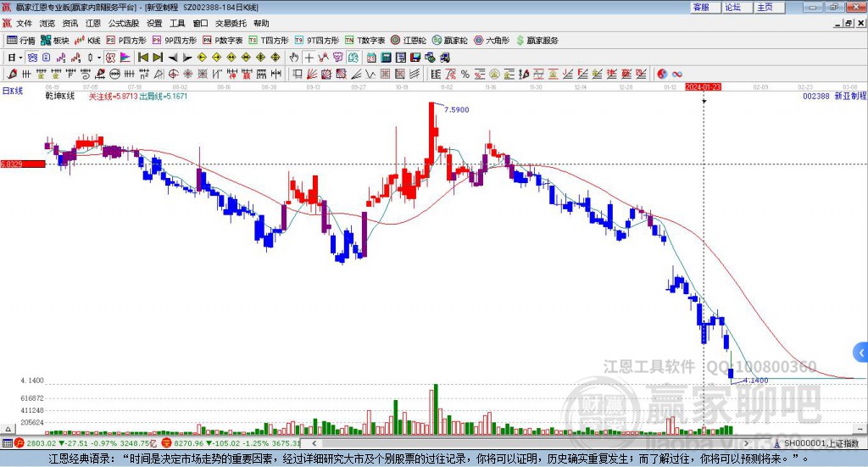Expand the candlestick style dropdown arrow
Screen dimensions: 868x467
(99, 58)
